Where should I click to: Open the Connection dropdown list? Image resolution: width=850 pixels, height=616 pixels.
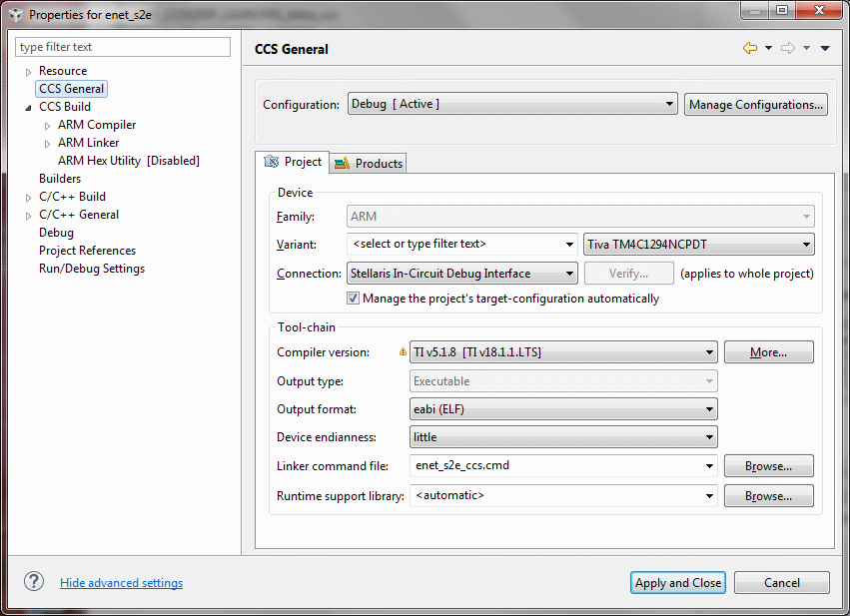[x=462, y=274]
